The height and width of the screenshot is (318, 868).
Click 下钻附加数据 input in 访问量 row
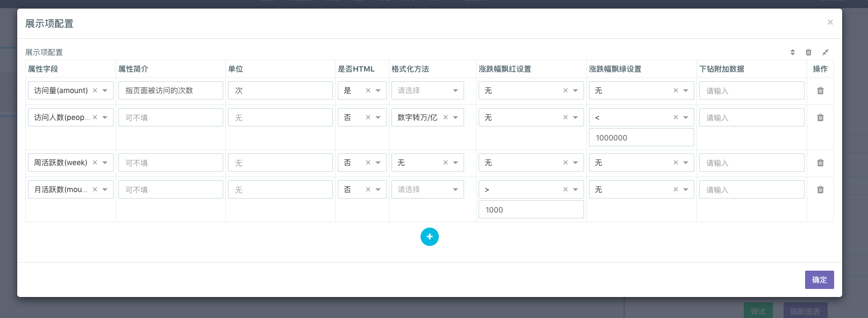click(x=752, y=90)
